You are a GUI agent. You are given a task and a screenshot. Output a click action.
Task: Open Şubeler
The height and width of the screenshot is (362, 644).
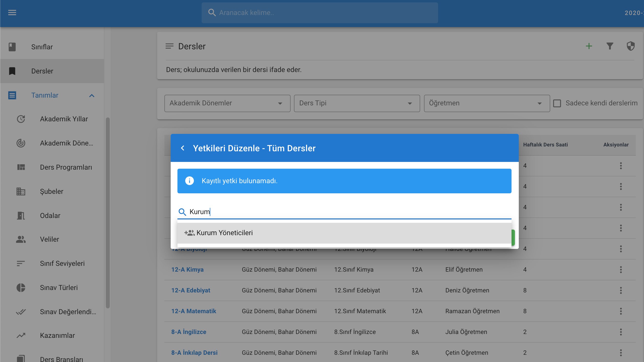51,191
